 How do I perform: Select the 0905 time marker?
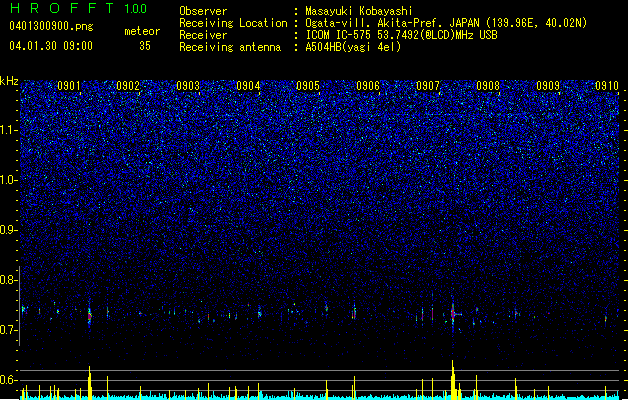pyautogui.click(x=308, y=86)
